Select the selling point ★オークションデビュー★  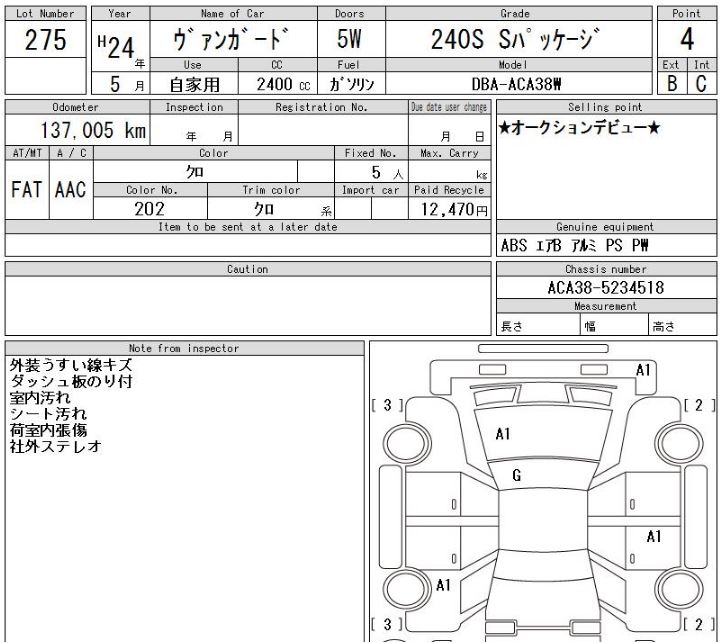[x=579, y=128]
